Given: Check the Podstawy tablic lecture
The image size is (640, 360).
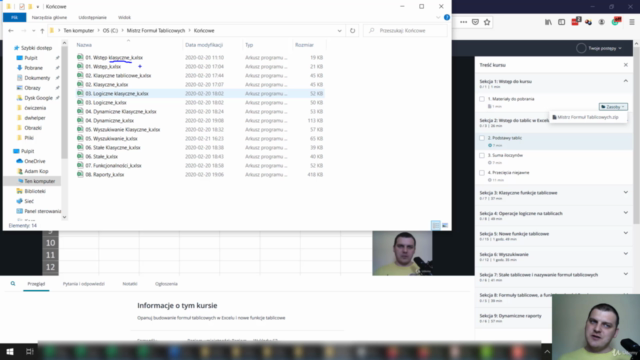Looking at the screenshot, I should [482, 138].
